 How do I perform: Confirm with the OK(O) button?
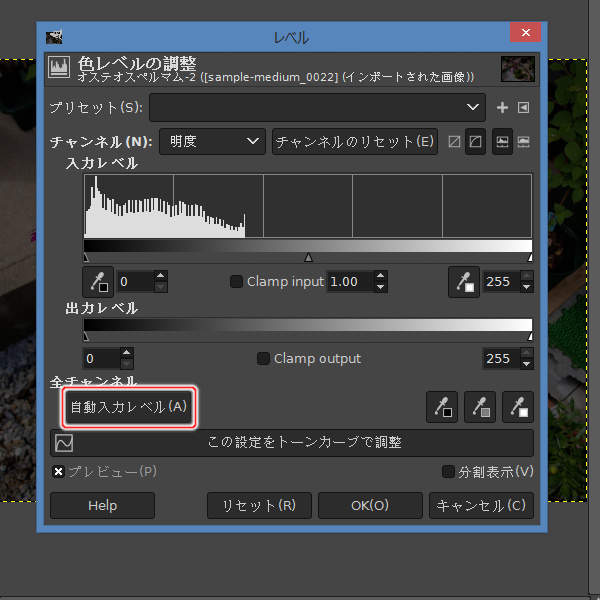[x=370, y=505]
